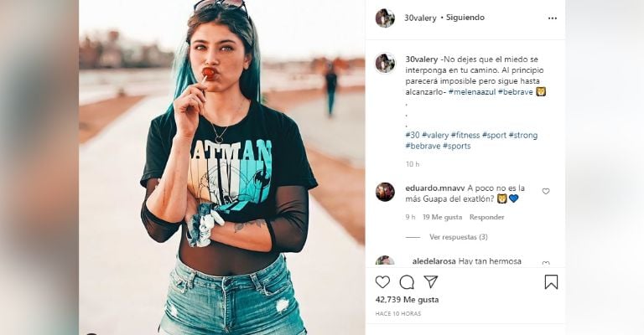The width and height of the screenshot is (644, 335).
Task: Like the post with the heart icon
Action: 382,282
